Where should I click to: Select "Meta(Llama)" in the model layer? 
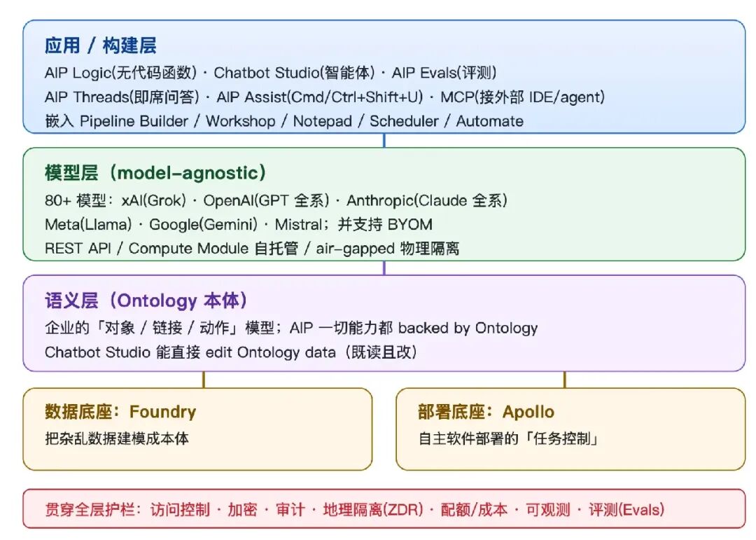pos(88,224)
